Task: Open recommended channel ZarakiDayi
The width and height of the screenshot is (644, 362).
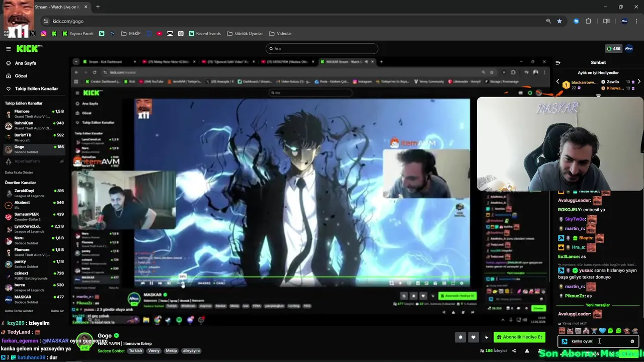Action: 34,194
